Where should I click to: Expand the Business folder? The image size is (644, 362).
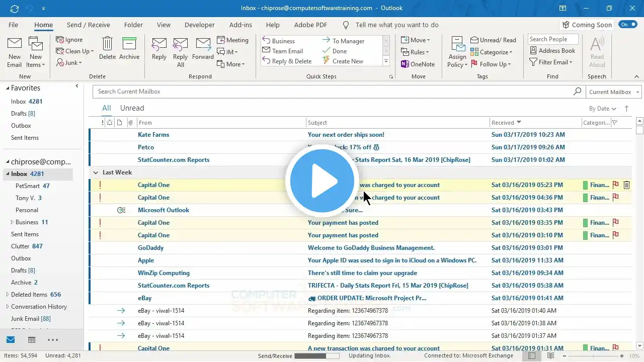tap(12, 222)
